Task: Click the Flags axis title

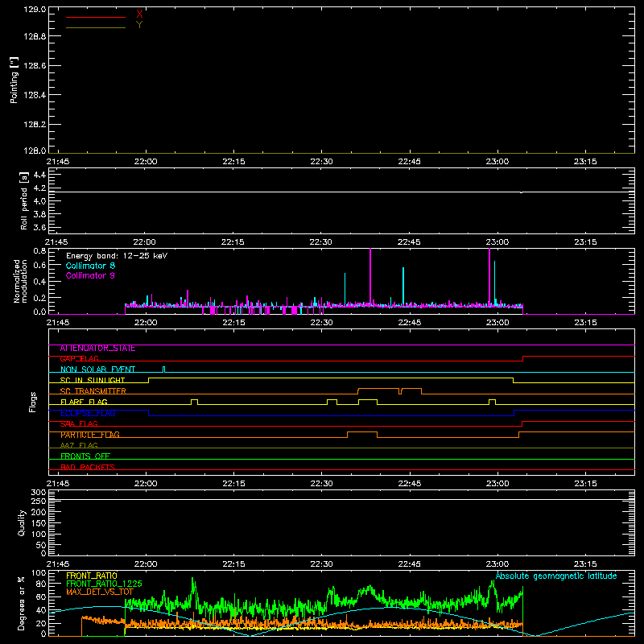Action: pos(33,402)
